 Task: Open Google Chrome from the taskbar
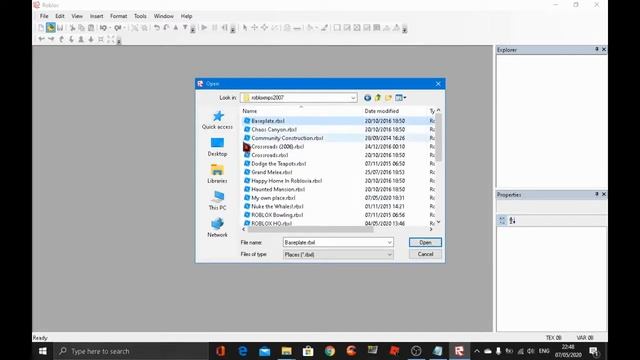tap(330, 351)
